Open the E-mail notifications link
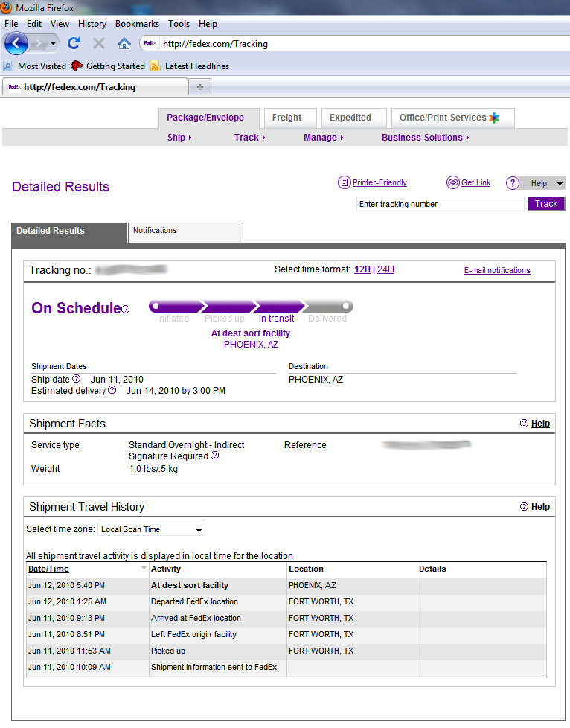The image size is (570, 728). (497, 270)
